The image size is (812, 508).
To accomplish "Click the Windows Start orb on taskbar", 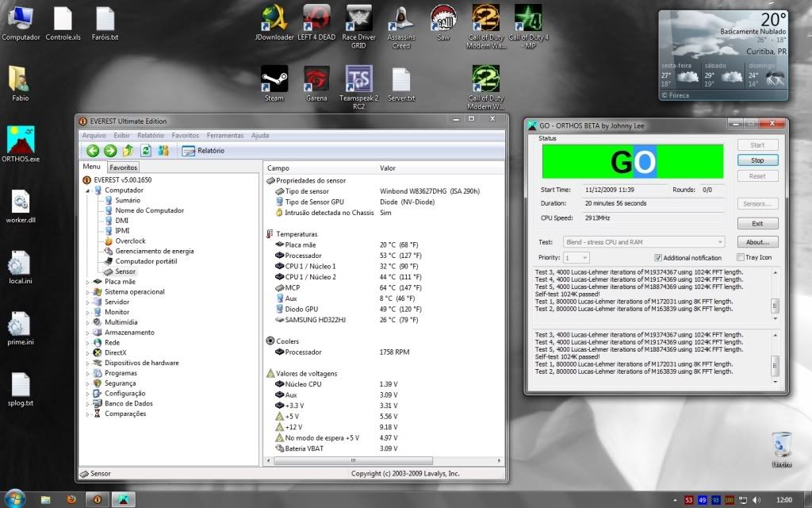I will (x=14, y=498).
